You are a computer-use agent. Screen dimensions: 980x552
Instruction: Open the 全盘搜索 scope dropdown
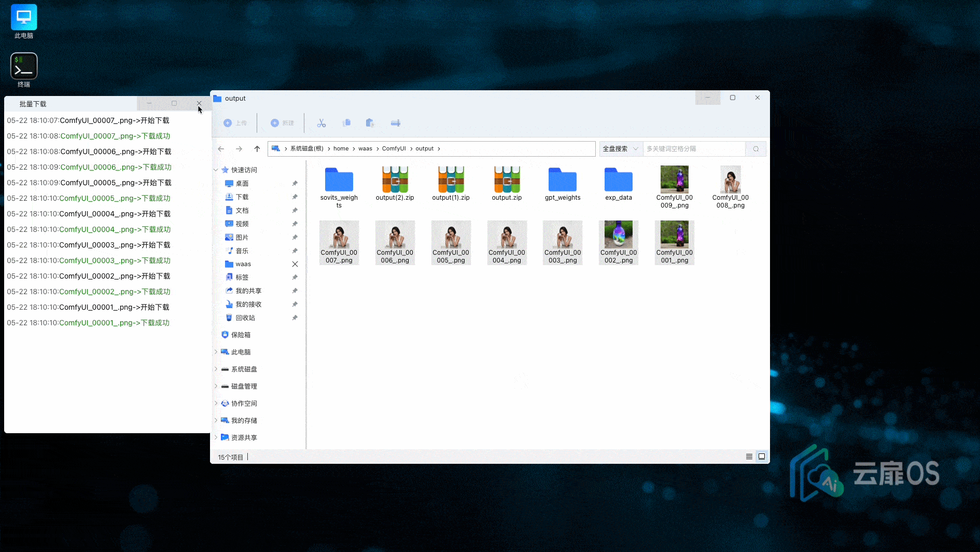pyautogui.click(x=620, y=149)
